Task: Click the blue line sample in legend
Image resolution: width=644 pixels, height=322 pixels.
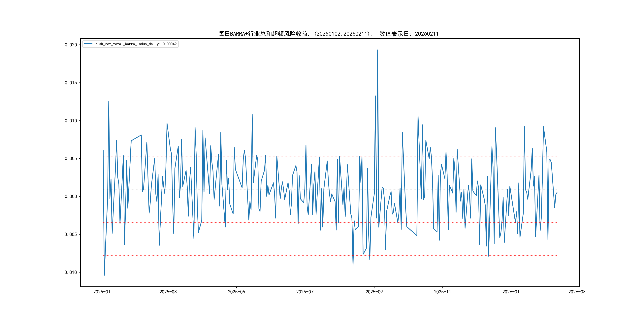Action: (x=88, y=44)
